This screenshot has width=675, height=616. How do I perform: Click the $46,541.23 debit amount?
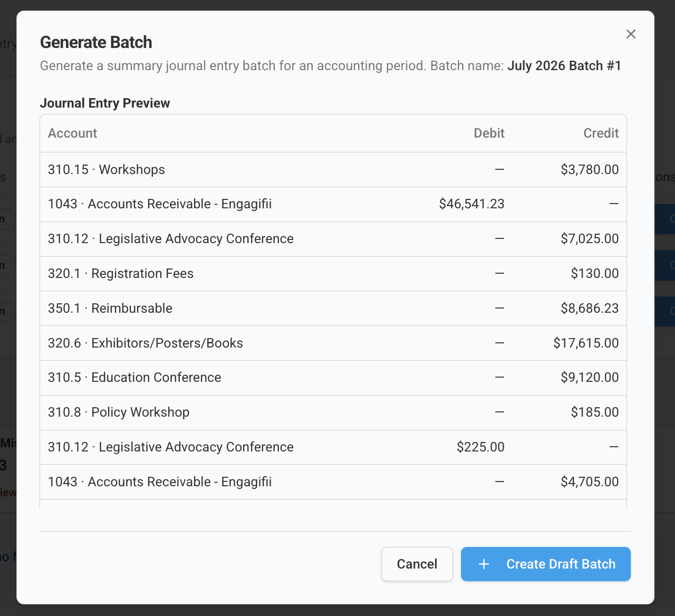point(471,204)
